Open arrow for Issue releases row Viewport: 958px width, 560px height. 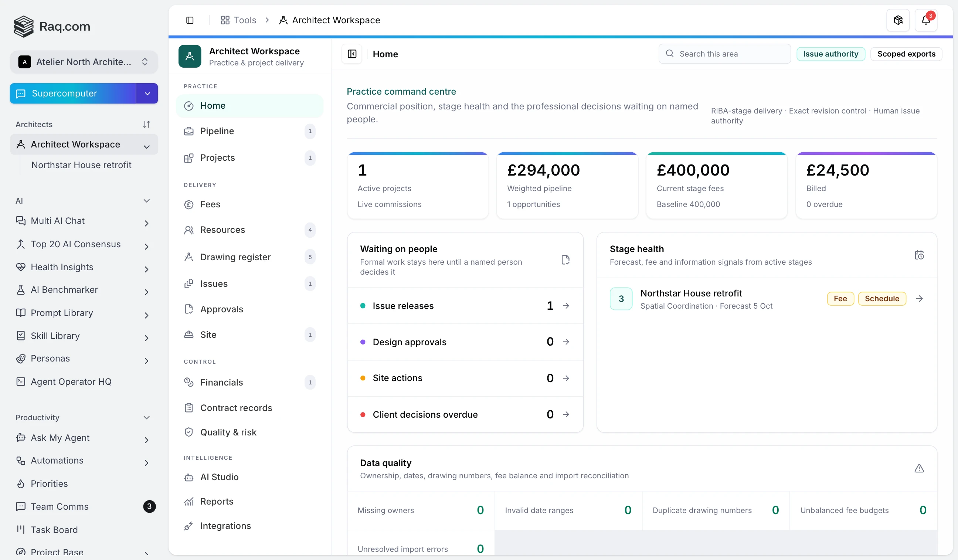pos(566,306)
